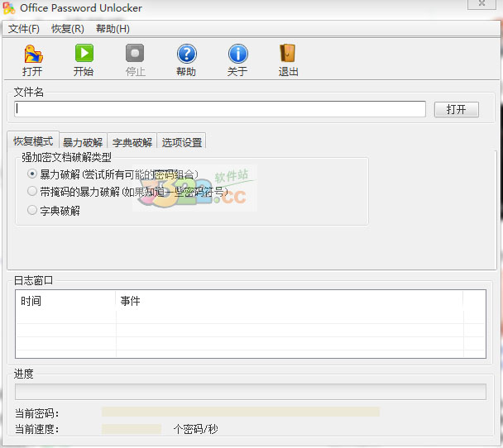Click the 打开 folder toolbar icon
The image size is (503, 448).
[33, 54]
